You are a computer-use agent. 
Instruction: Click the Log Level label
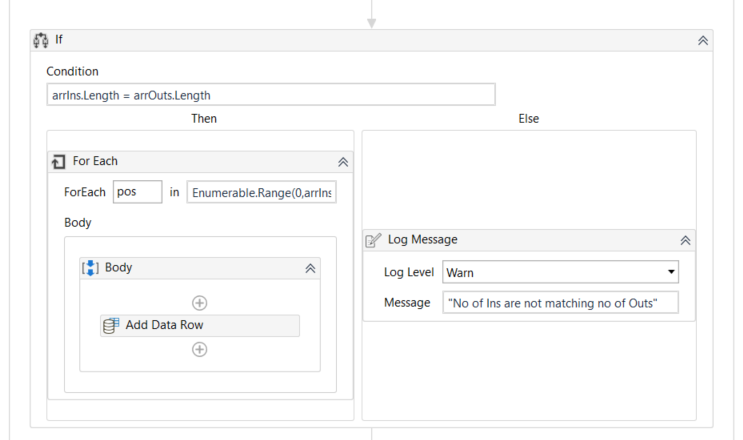click(x=408, y=272)
